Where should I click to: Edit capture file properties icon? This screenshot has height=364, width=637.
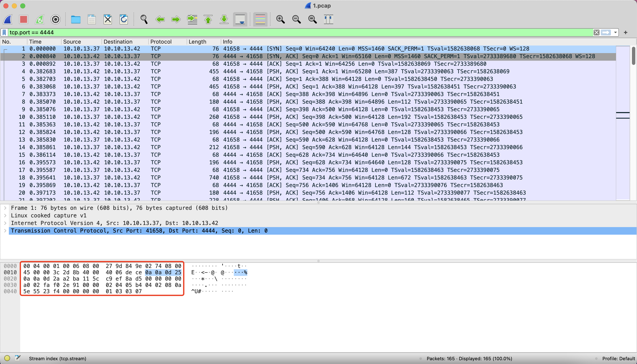coord(17,358)
